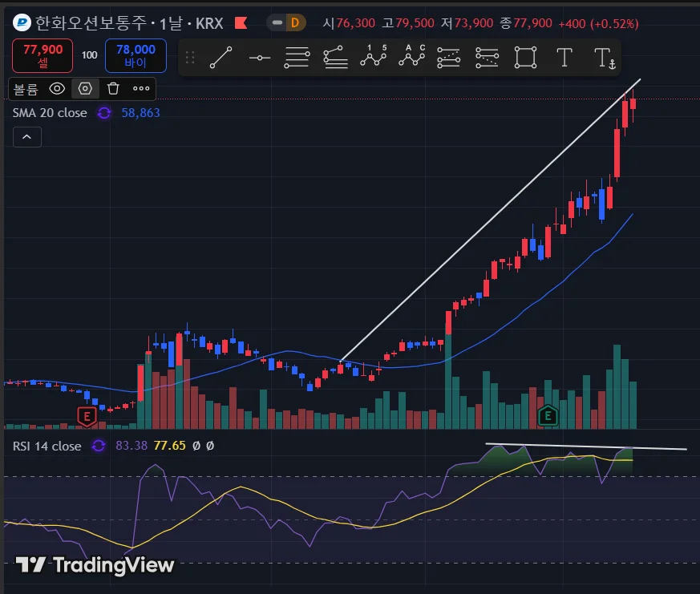Open volume indicator settings
This screenshot has width=700, height=594.
[x=85, y=88]
